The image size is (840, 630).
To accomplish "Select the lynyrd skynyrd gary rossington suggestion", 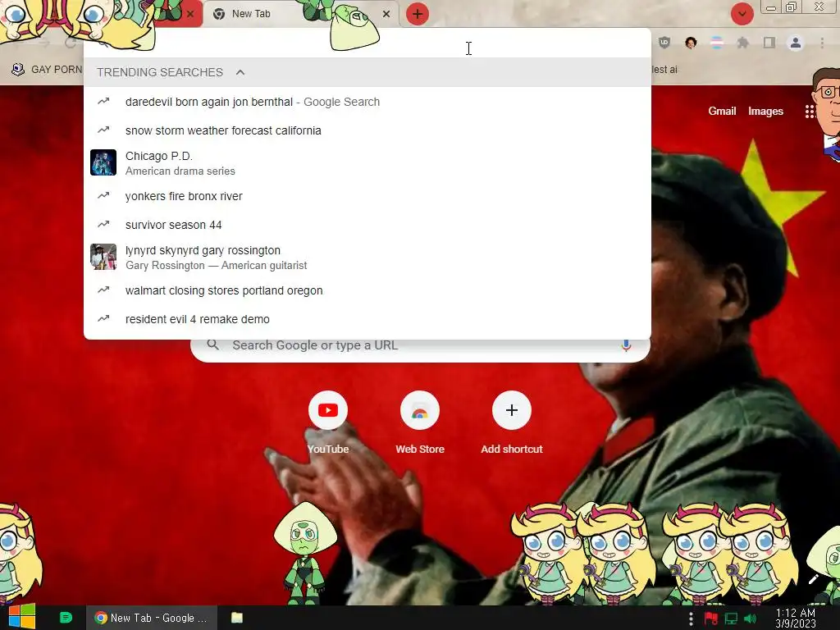I will pyautogui.click(x=367, y=257).
